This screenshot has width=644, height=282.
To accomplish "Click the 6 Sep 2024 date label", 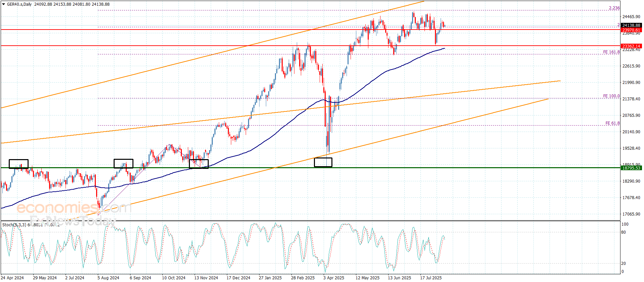I will point(140,278).
